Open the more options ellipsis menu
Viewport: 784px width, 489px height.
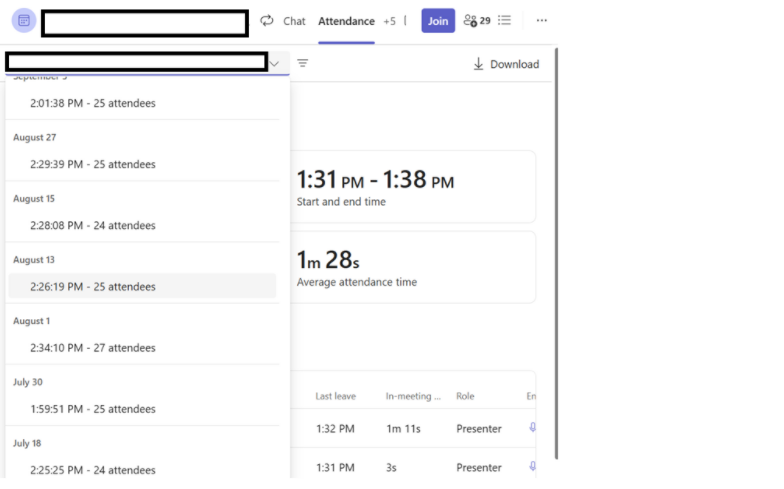[542, 20]
